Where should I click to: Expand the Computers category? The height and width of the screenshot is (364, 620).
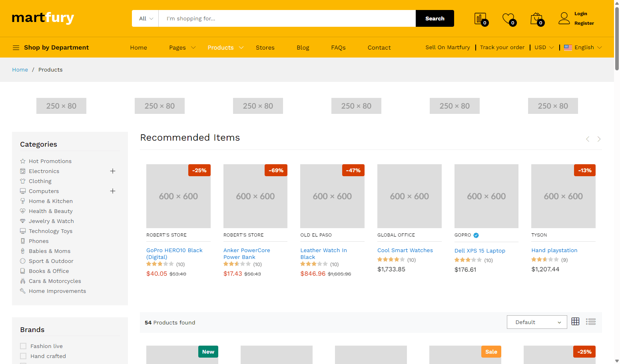(x=113, y=191)
